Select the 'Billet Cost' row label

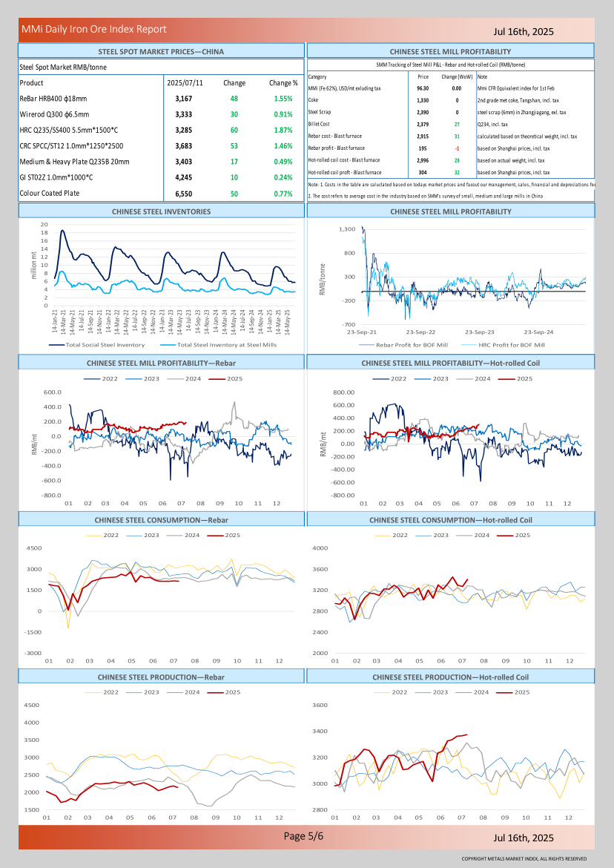tap(319, 124)
